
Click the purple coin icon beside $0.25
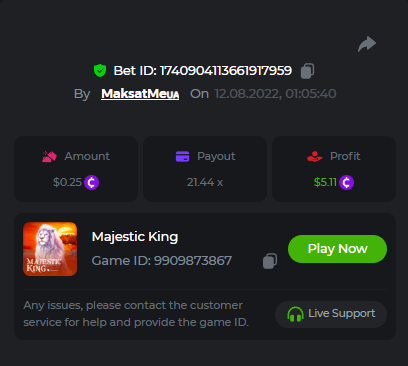pyautogui.click(x=91, y=182)
